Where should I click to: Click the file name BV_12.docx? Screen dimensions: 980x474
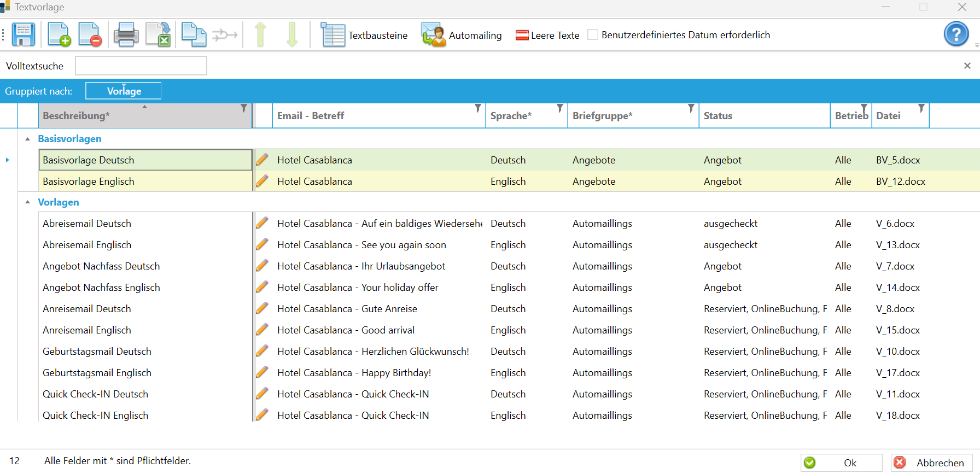[x=901, y=182]
